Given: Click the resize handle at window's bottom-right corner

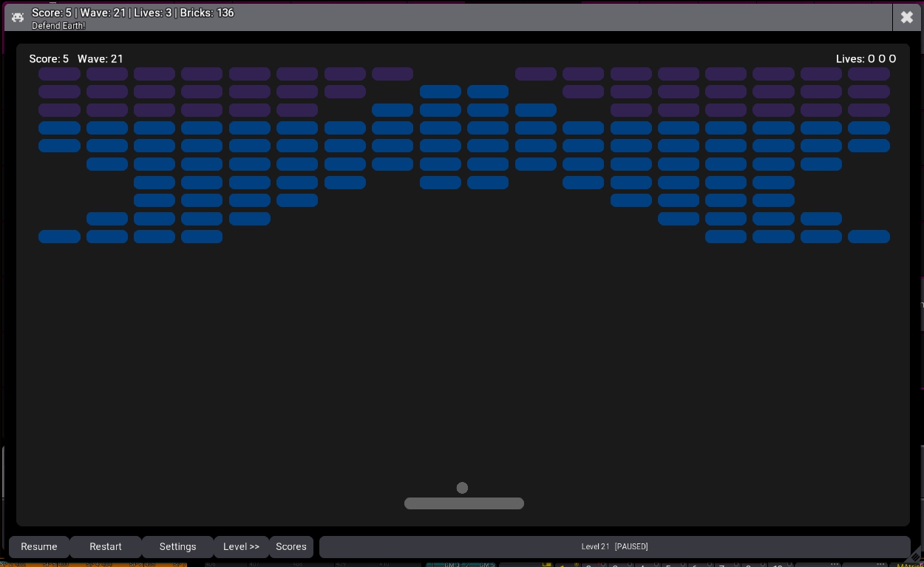Looking at the screenshot, I should pyautogui.click(x=915, y=557).
